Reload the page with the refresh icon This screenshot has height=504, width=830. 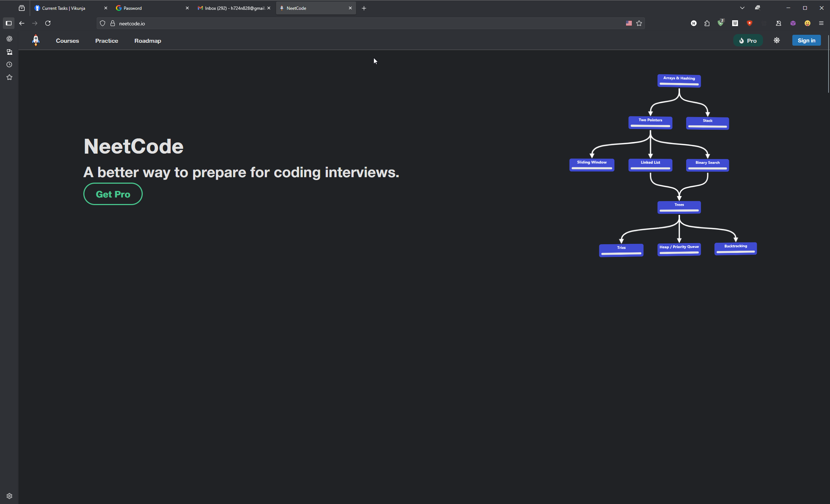point(48,23)
